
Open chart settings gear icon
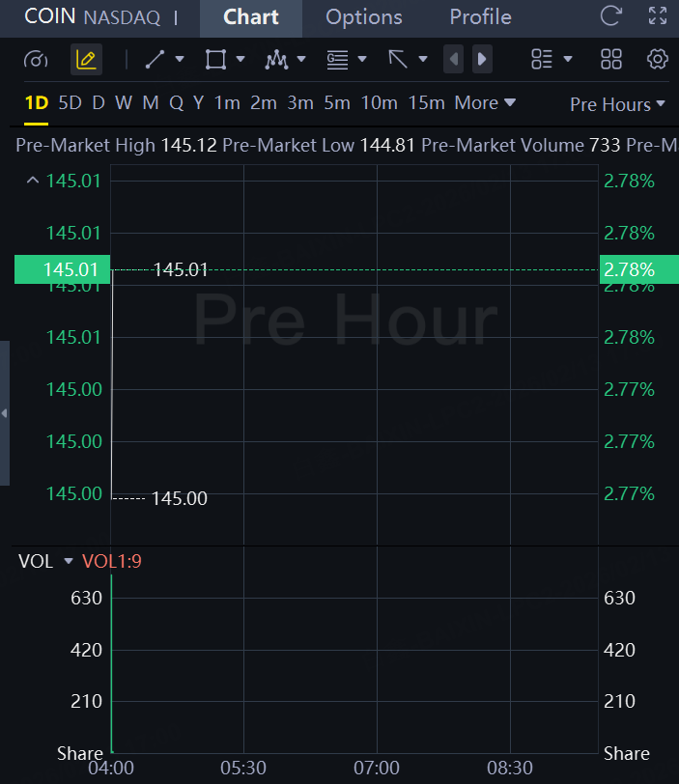(x=658, y=59)
